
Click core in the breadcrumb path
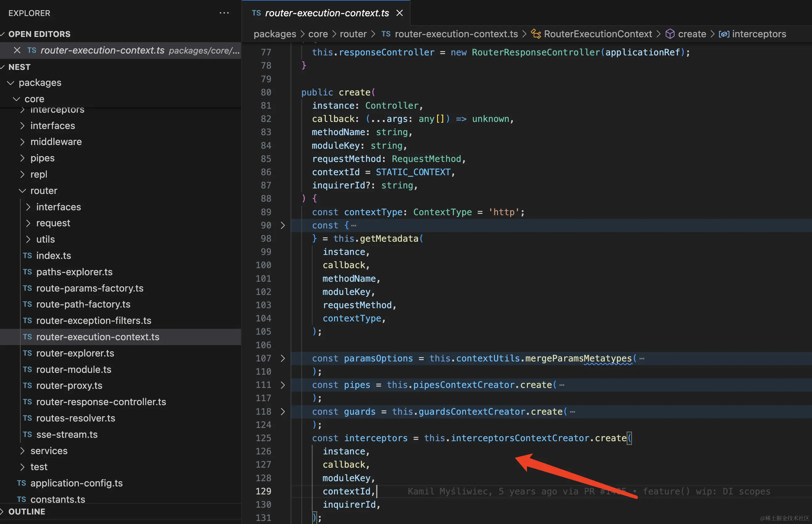click(x=318, y=34)
